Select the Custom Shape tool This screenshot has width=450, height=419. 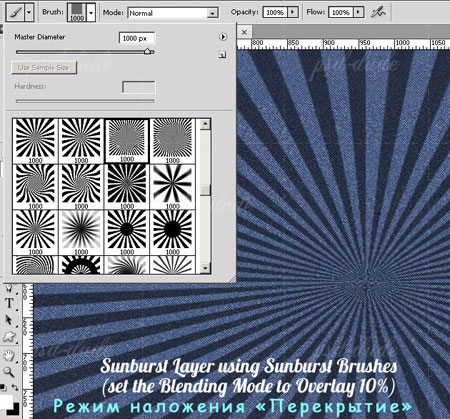click(9, 337)
